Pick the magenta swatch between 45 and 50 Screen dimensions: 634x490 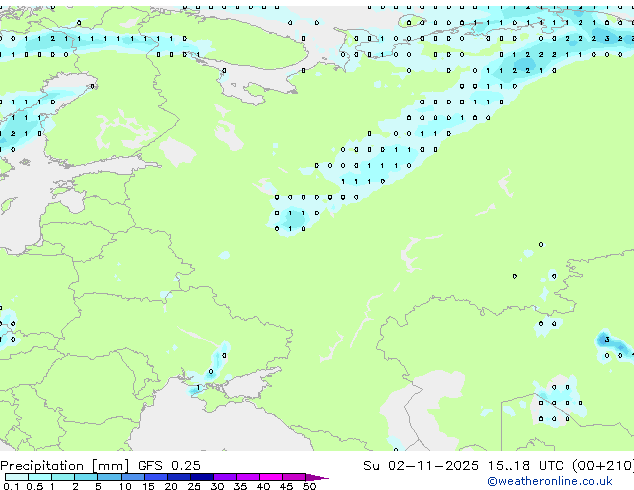pyautogui.click(x=294, y=477)
